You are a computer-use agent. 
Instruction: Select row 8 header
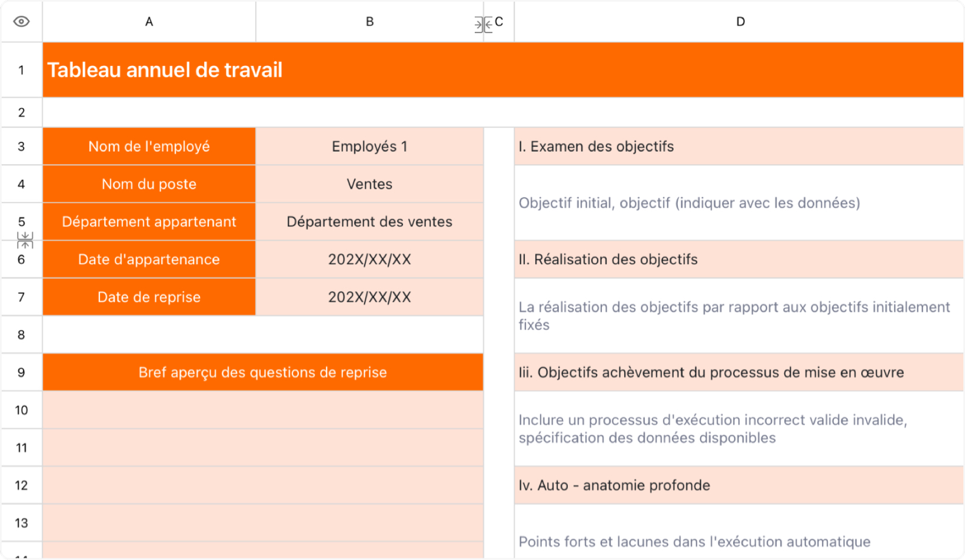[21, 335]
